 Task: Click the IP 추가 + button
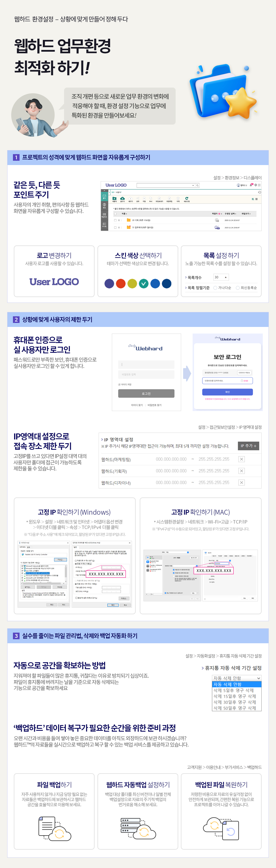[x=248, y=446]
